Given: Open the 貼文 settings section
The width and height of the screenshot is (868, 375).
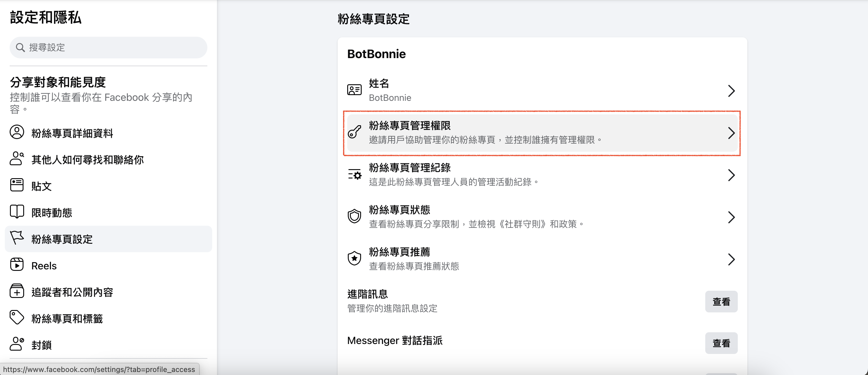Looking at the screenshot, I should coord(42,186).
